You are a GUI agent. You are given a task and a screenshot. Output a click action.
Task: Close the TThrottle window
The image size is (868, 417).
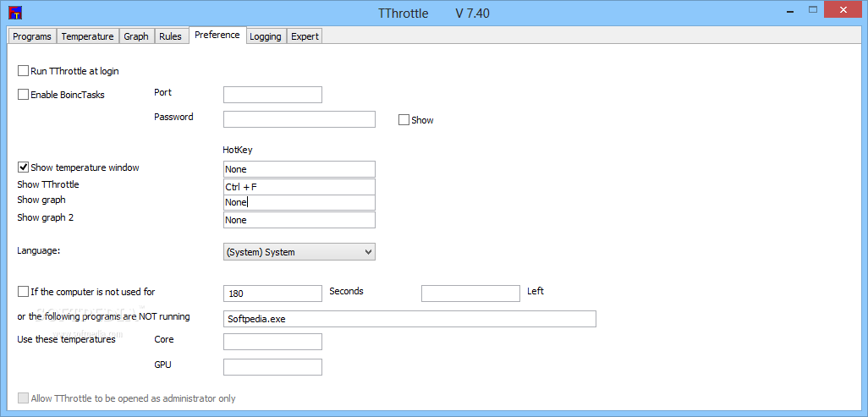tap(844, 9)
